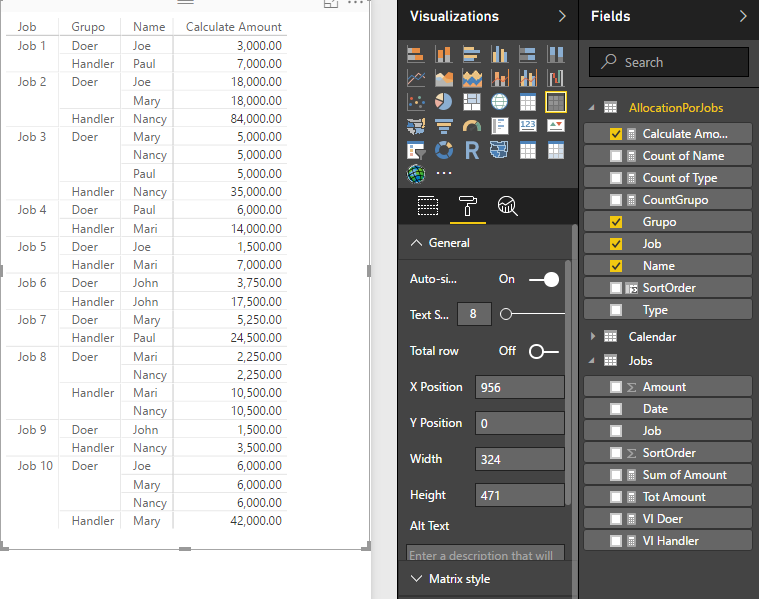Select the Map globe visualization
Image resolution: width=759 pixels, height=599 pixels.
500,102
